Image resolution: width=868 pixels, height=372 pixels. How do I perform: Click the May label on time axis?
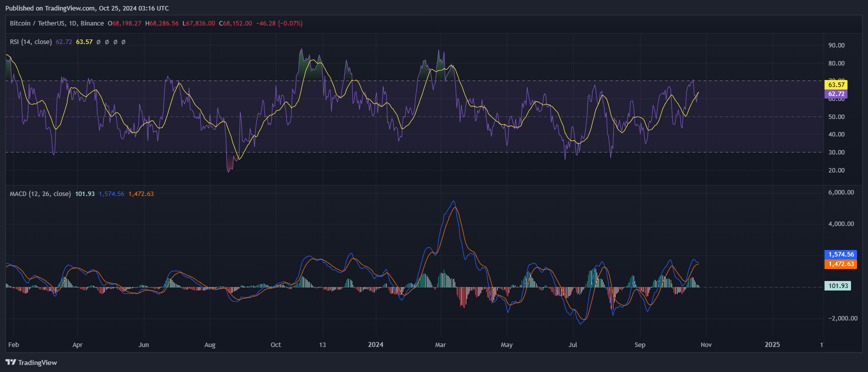click(507, 345)
